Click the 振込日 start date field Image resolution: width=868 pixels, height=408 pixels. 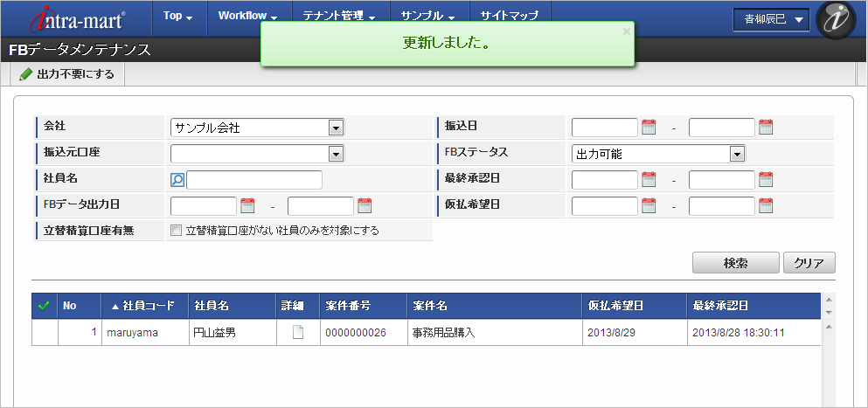click(x=605, y=128)
